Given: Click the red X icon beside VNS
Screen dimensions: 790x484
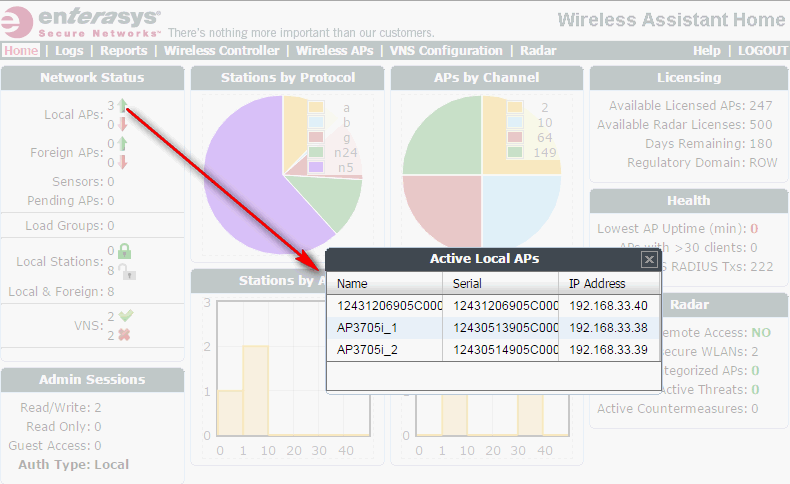Looking at the screenshot, I should coord(124,335).
